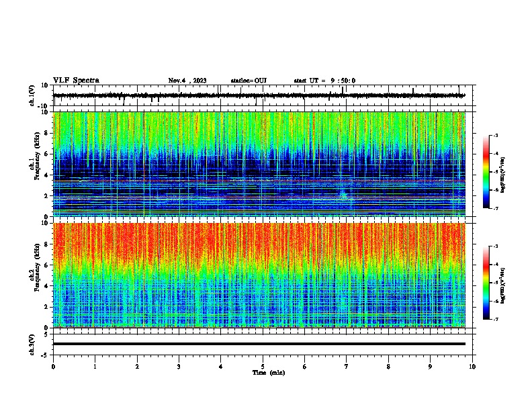Click the station name label in the header
Image resolution: width=532 pixels, height=411 pixels.
pyautogui.click(x=249, y=81)
